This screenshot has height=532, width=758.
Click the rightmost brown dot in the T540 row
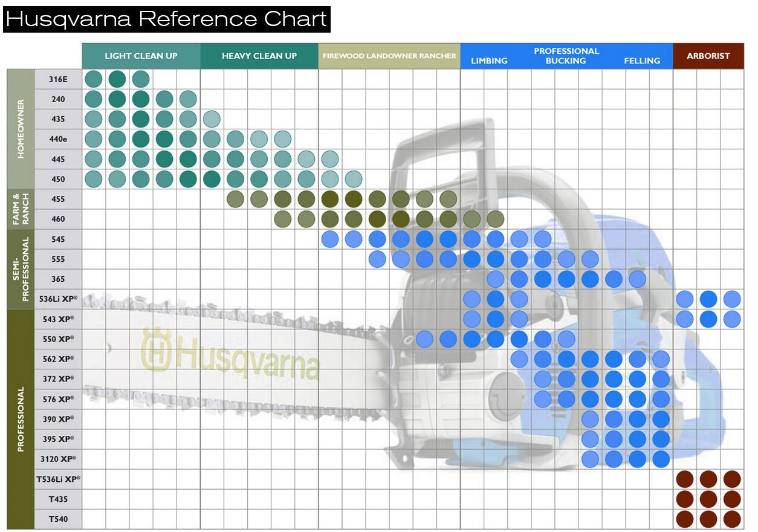pyautogui.click(x=731, y=519)
